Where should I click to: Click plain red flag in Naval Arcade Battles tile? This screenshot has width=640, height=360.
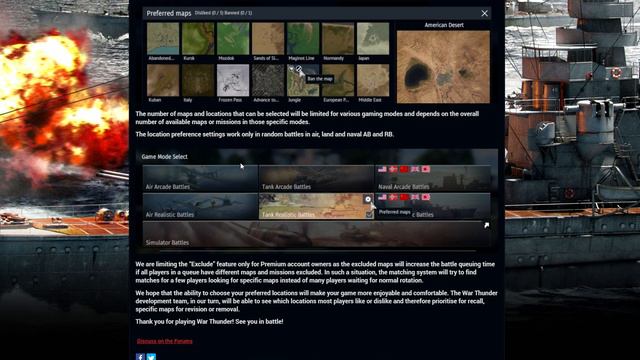[404, 169]
